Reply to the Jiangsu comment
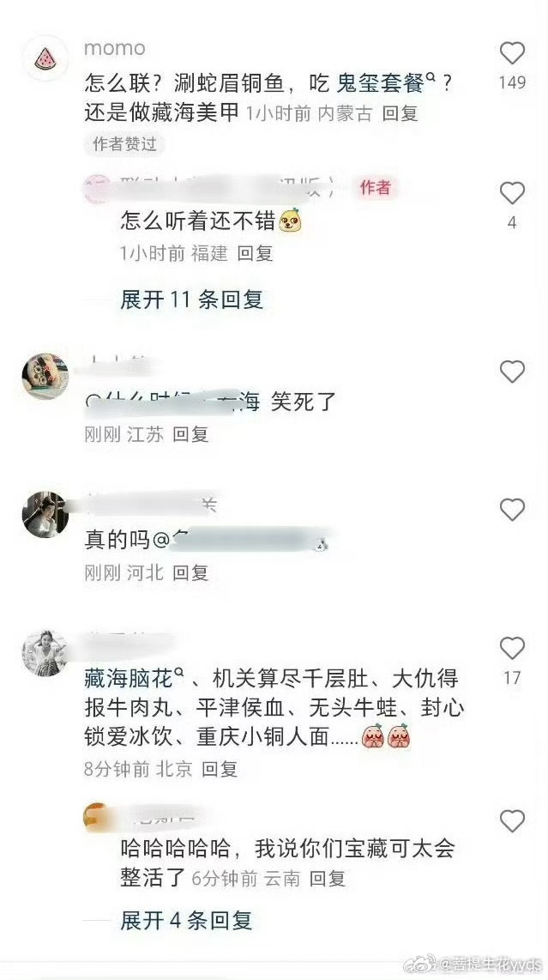Screen dimensions: 548x980 190,433
